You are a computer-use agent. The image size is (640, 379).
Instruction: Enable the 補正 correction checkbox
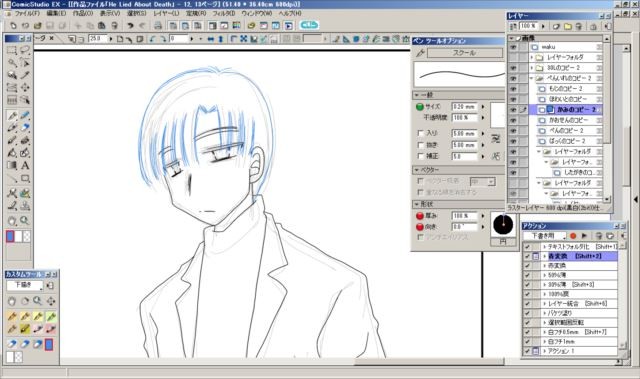pos(420,156)
